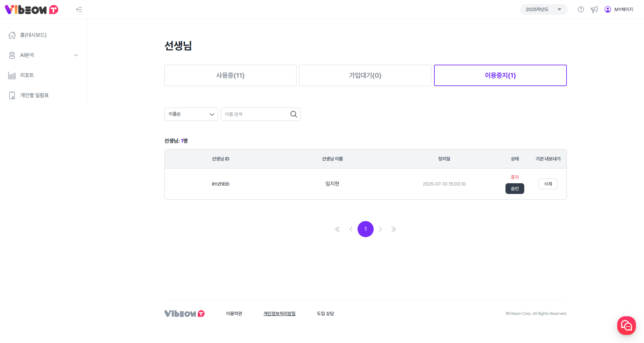
Task: Click the 이름 검색 input field
Action: click(255, 114)
